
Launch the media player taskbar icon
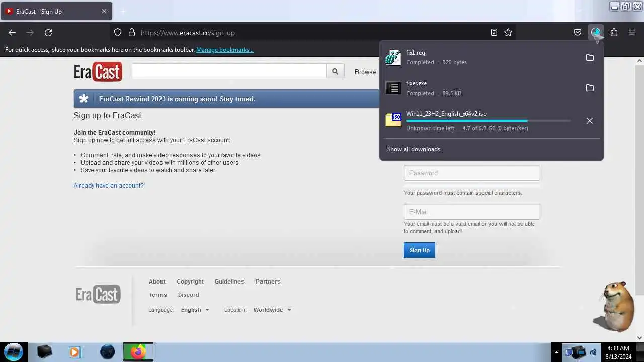click(75, 352)
